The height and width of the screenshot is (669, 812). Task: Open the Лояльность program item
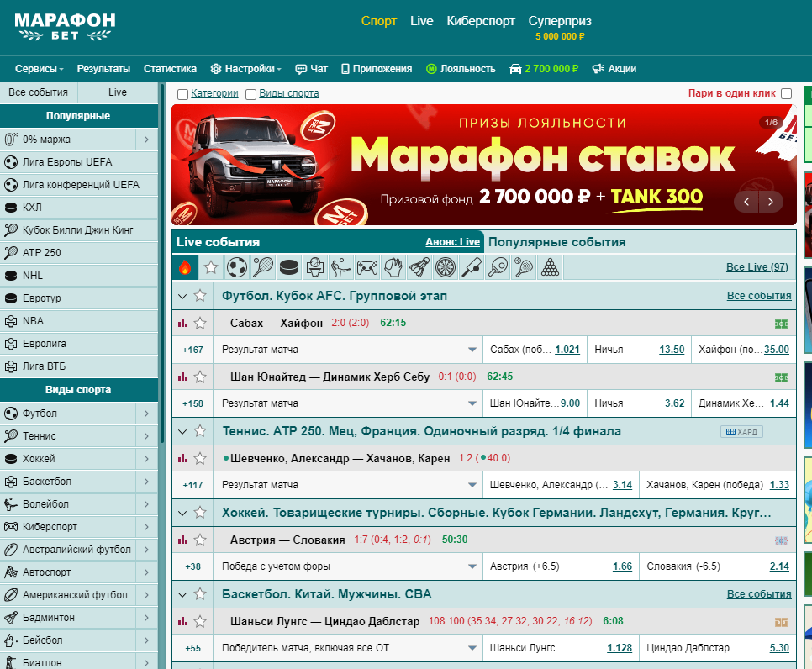point(461,69)
